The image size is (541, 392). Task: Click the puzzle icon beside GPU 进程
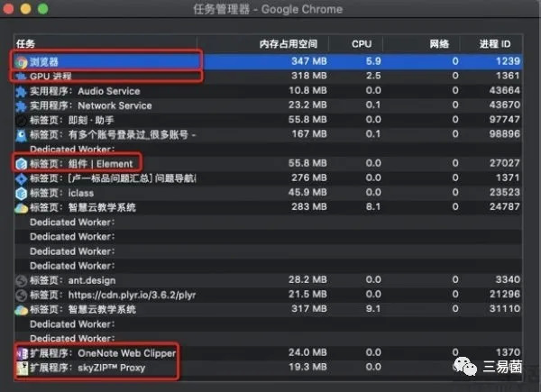22,77
